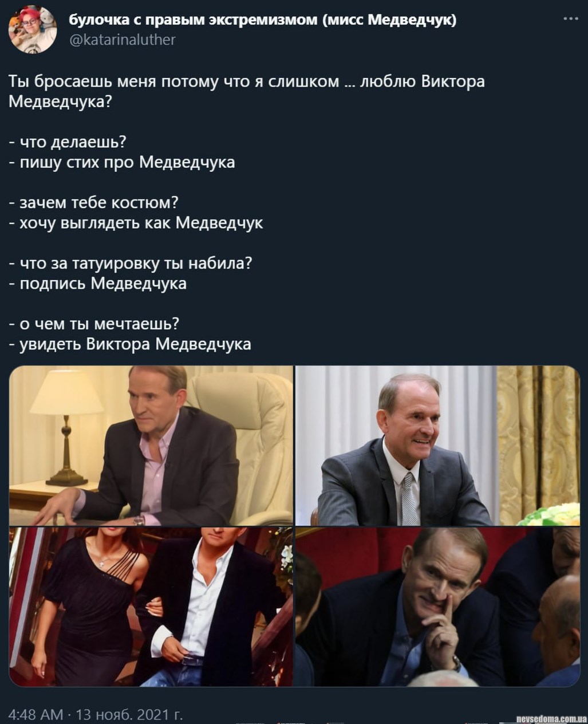
Task: Open top-left photo with table lamp
Action: tap(151, 446)
